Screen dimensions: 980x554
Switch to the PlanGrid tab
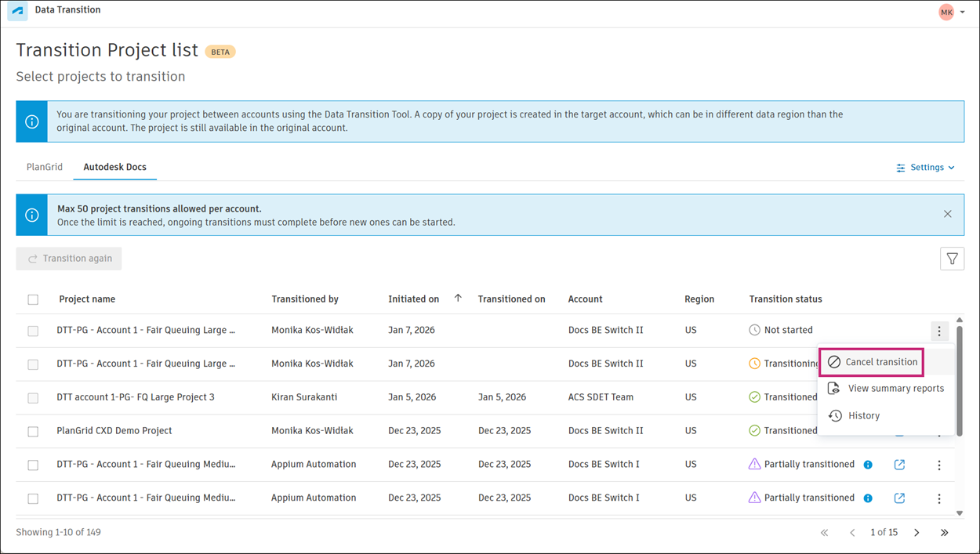pyautogui.click(x=45, y=167)
